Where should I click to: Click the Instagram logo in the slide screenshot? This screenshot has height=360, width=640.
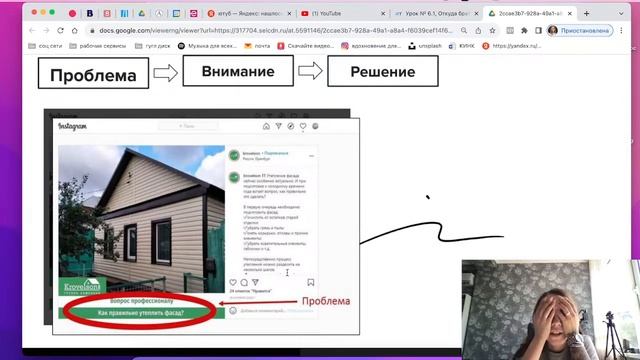click(73, 126)
